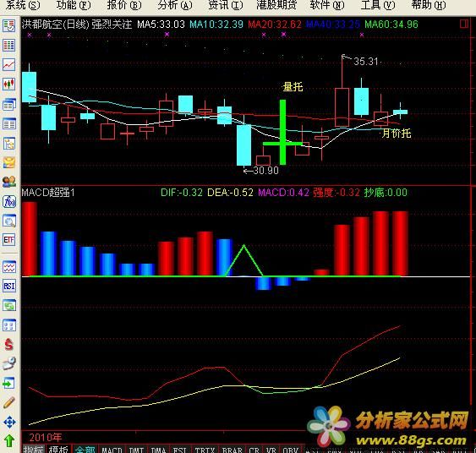Viewport: 476px width, 453px height.
Task: Click the 35.31 high price marker
Action: [366, 62]
